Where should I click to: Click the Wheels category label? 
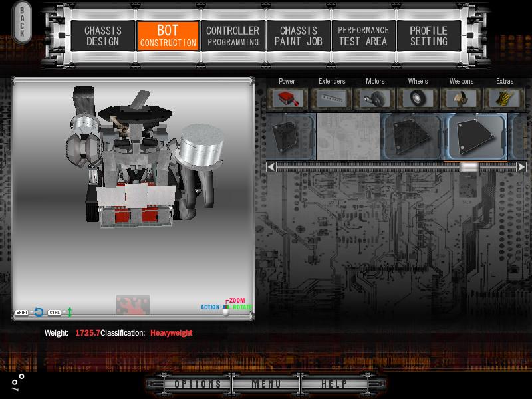[418, 81]
